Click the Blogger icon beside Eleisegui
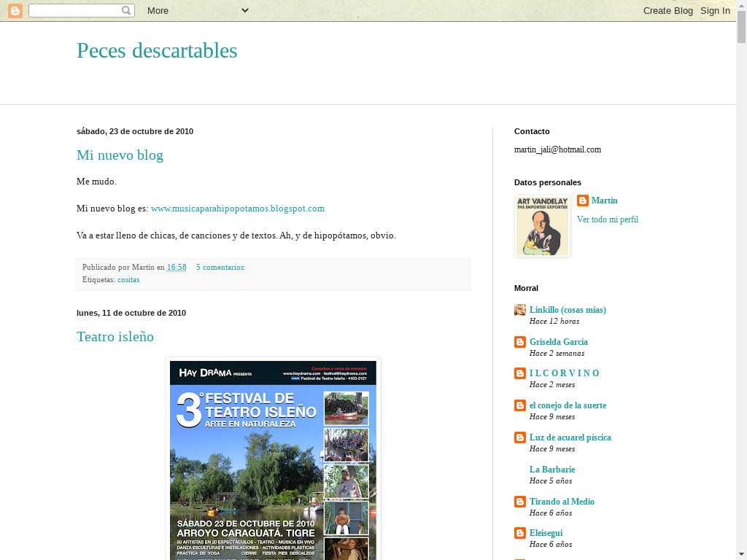Screen dimensions: 747x560 (x=520, y=533)
